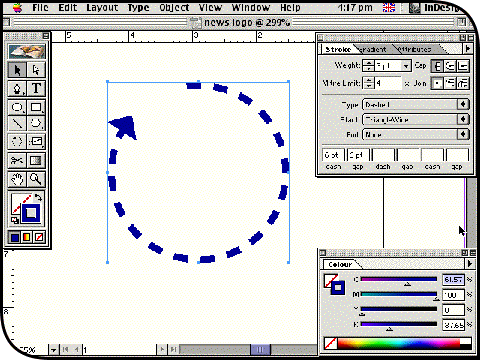
Task: Click the stroke icon in Colour panel
Action: tap(338, 288)
